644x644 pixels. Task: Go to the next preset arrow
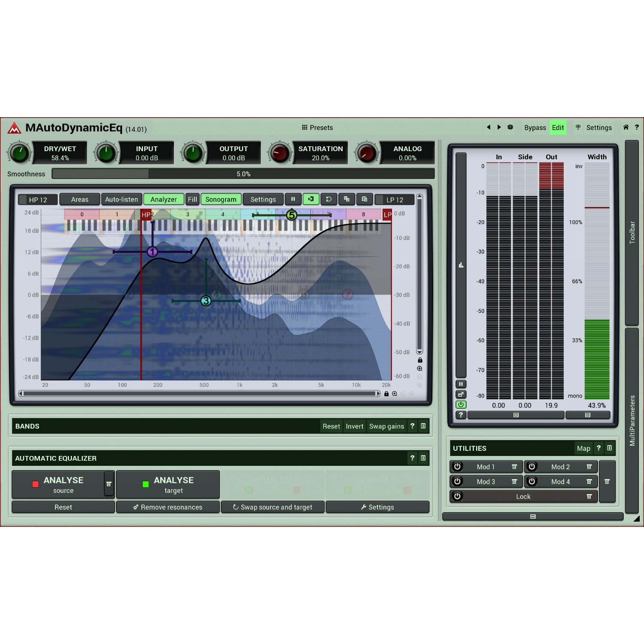(x=499, y=127)
